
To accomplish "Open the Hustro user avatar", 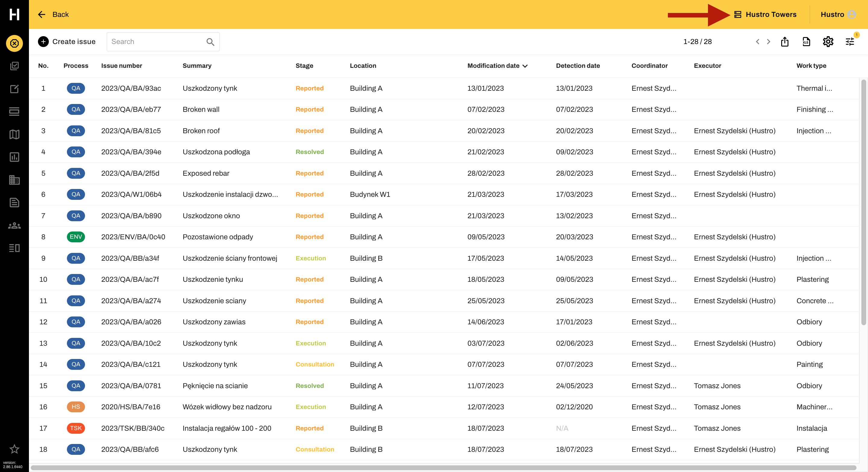I will (851, 14).
